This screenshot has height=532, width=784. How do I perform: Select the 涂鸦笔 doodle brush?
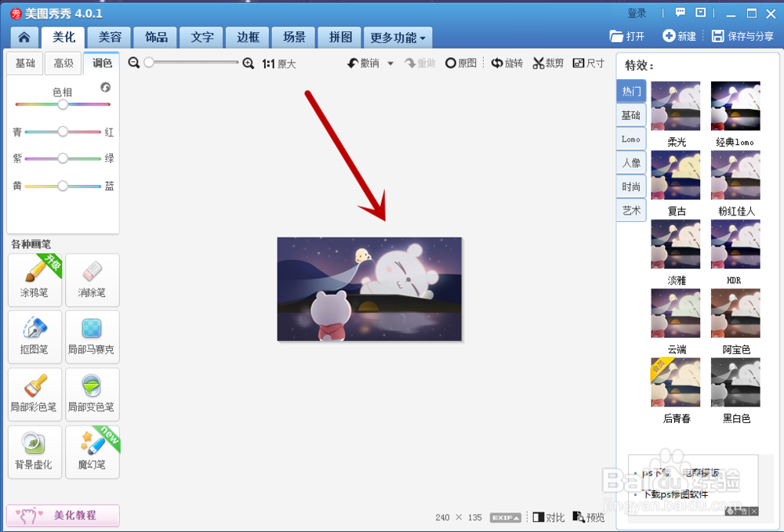[34, 280]
